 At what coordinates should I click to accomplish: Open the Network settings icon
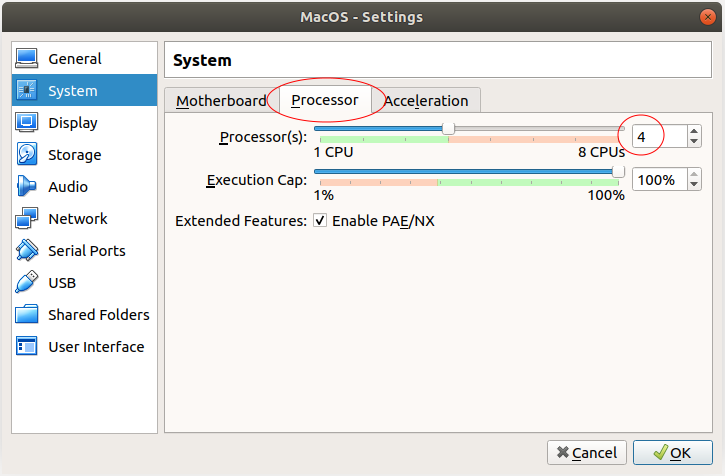click(26, 218)
